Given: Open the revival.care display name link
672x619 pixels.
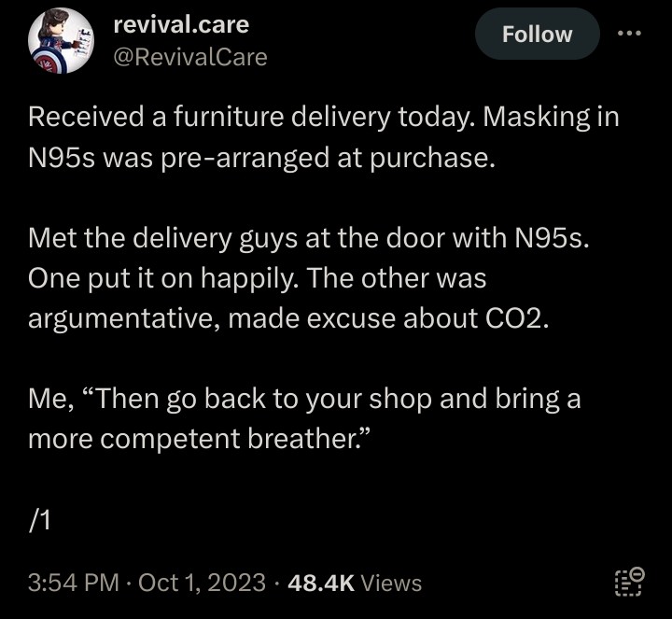Looking at the screenshot, I should (x=180, y=24).
